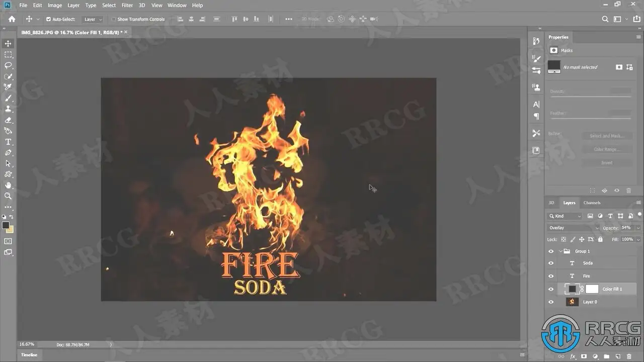Select the Zoom tool

[8, 196]
